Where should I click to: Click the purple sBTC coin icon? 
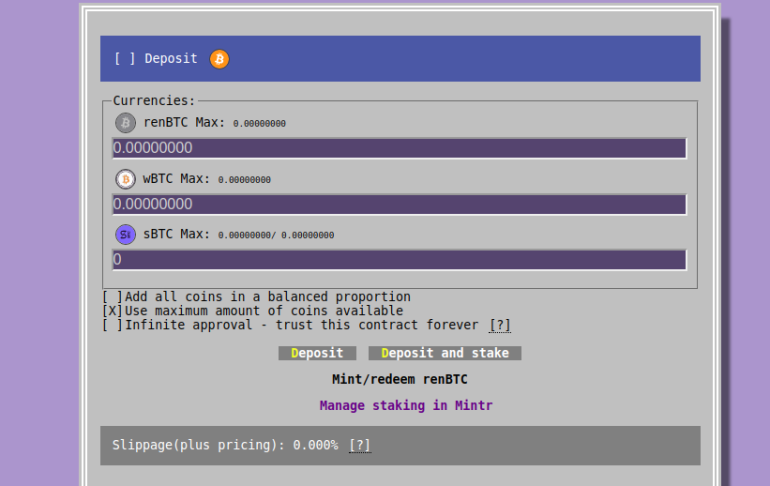125,235
